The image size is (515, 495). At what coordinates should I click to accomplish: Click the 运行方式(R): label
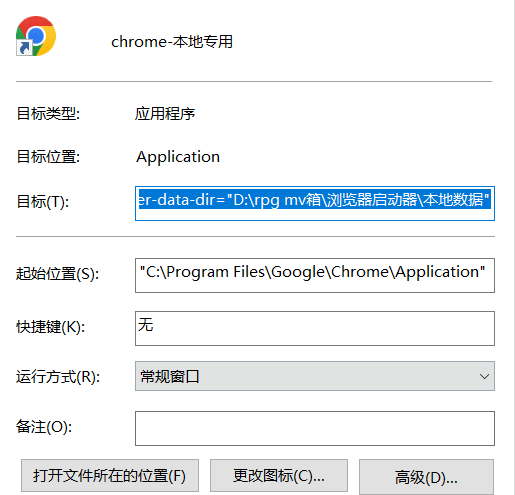click(58, 377)
